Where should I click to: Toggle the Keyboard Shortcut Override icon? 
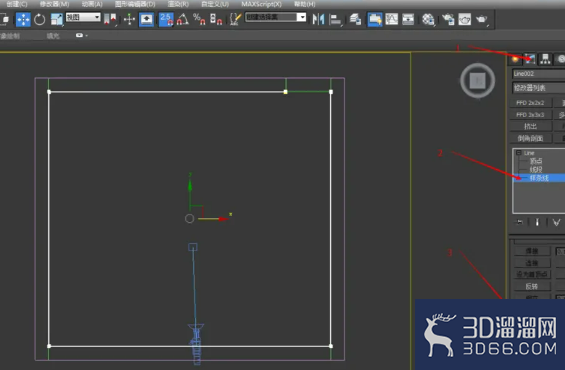146,19
